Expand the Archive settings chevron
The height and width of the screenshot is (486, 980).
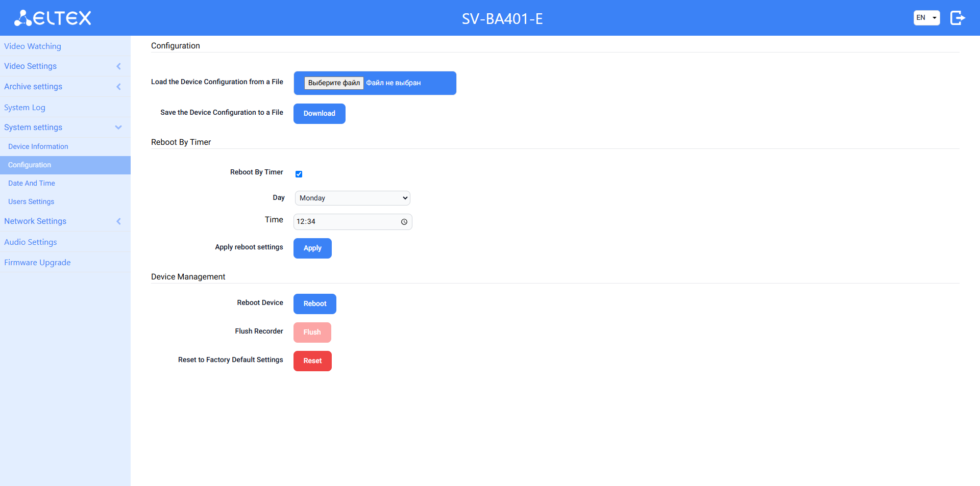[118, 87]
